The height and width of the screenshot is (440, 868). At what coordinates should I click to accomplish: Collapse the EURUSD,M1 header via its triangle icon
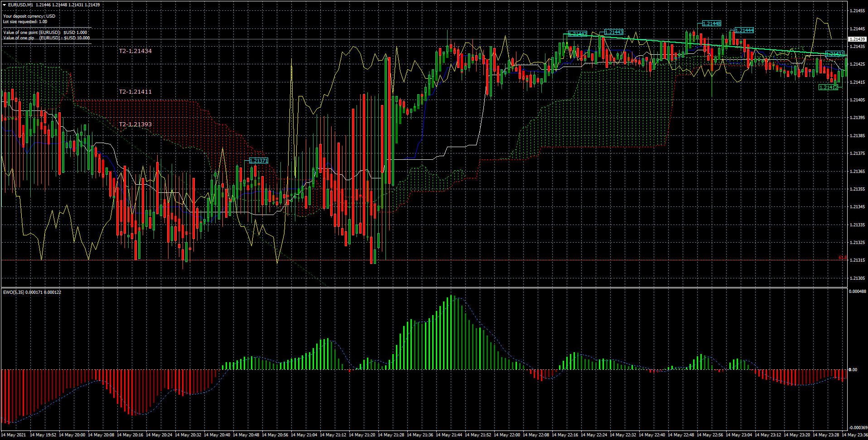(x=5, y=5)
